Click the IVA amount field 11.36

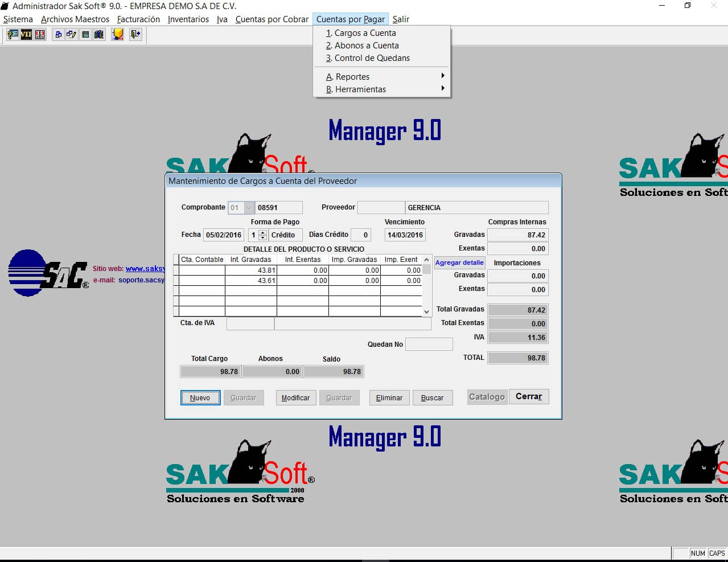coord(518,338)
